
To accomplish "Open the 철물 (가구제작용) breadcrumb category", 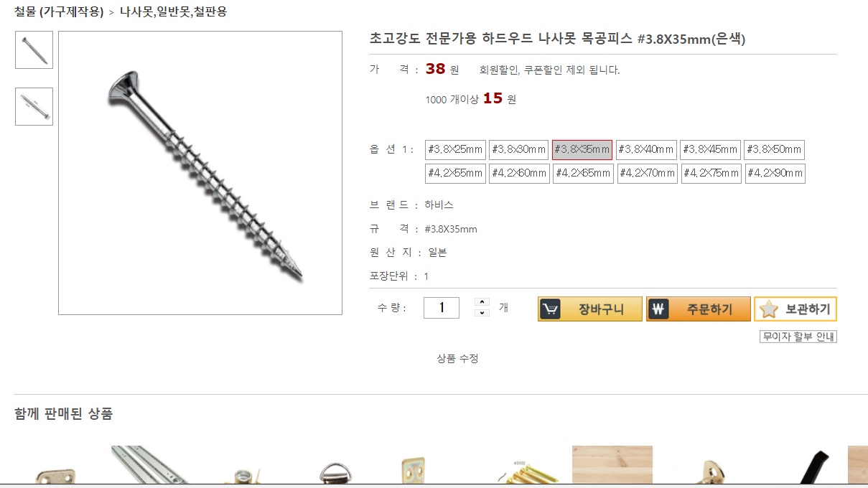I will point(59,11).
